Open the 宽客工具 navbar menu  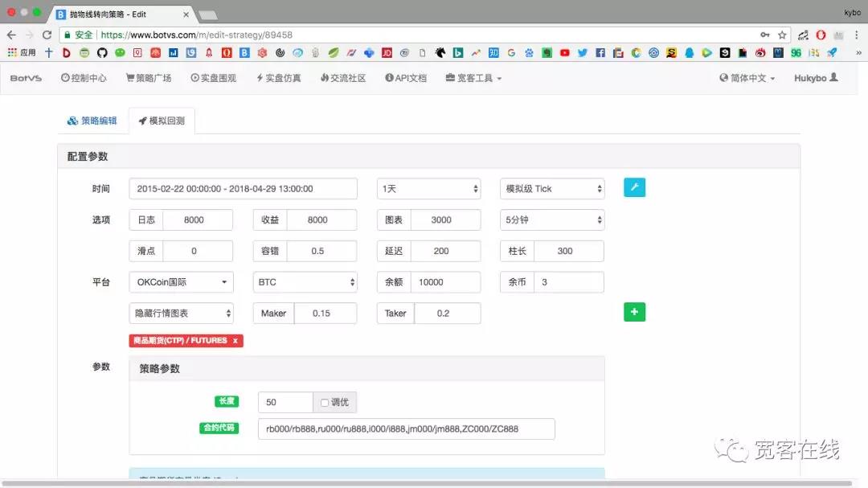click(x=473, y=78)
